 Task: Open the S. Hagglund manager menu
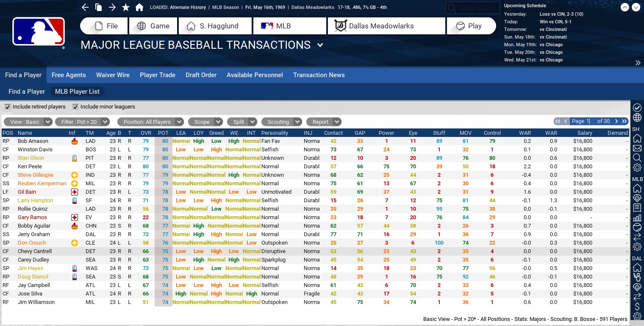click(x=215, y=26)
